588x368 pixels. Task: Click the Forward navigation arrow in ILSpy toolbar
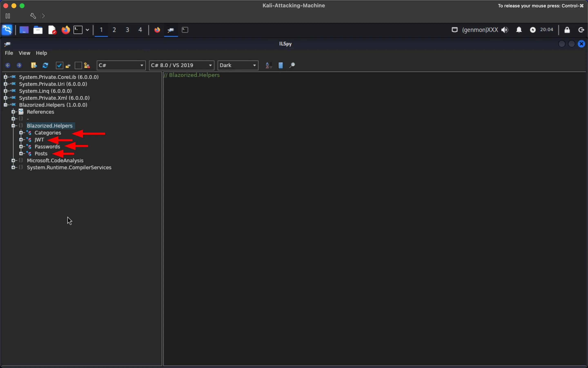click(x=19, y=65)
